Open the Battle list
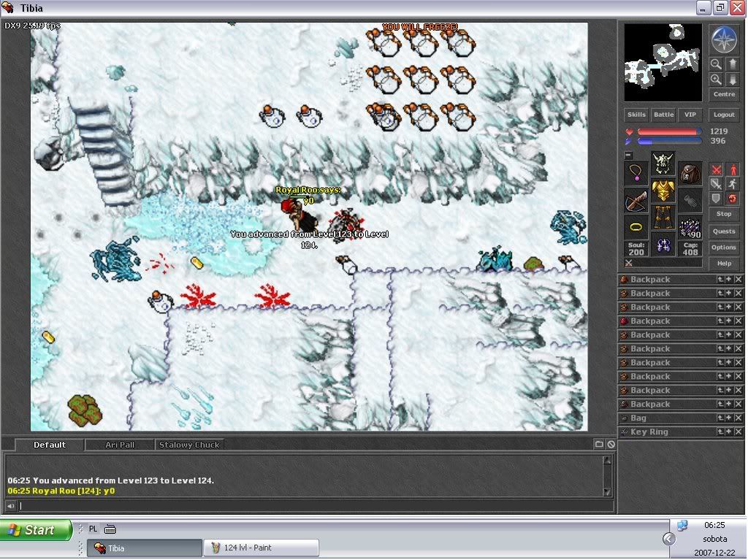Screen dimensions: 748x560 pyautogui.click(x=663, y=115)
